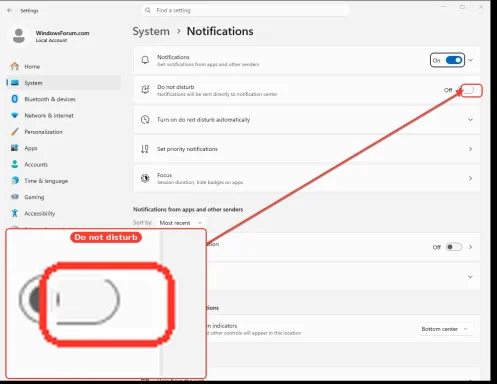
Task: Click the Personalization paintbrush icon
Action: [x=15, y=132]
